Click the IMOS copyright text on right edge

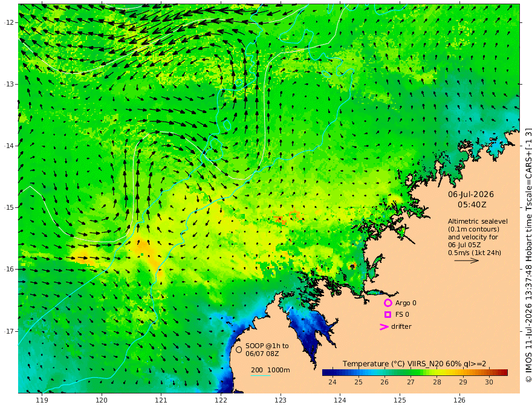click(528, 255)
